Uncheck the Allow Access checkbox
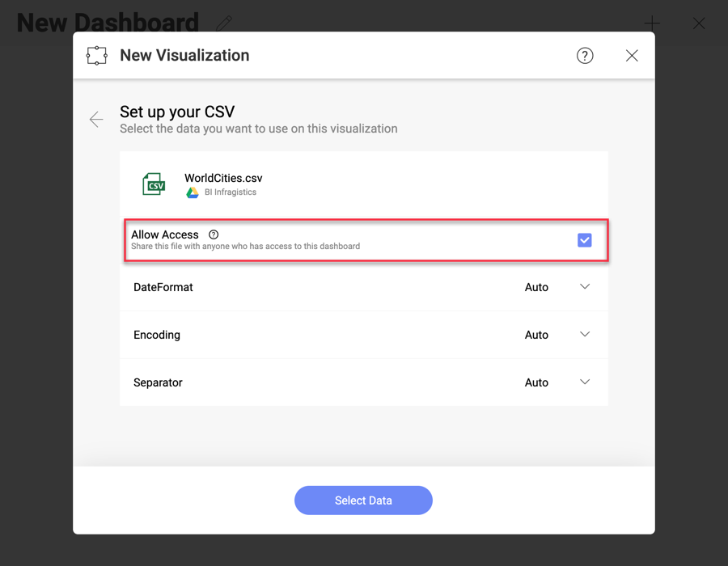728x566 pixels. pos(584,240)
